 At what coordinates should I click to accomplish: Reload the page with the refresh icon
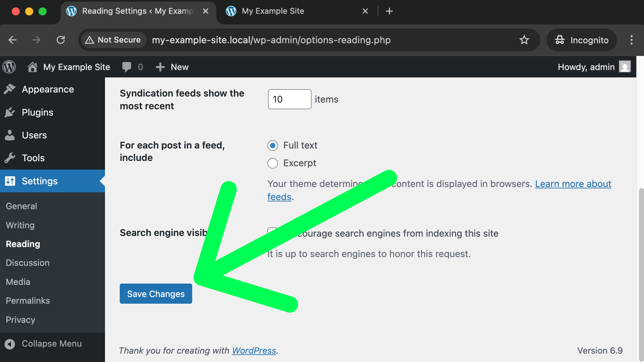[x=61, y=40]
